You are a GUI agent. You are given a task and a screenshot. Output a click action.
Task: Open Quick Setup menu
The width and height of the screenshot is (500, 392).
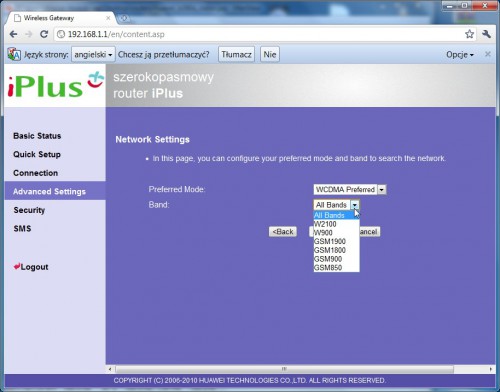[x=37, y=155]
